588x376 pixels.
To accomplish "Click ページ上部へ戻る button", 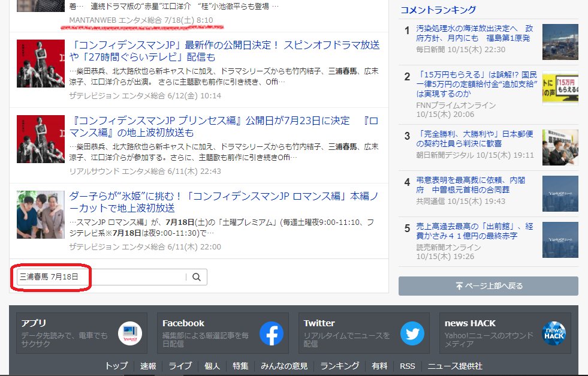I will [489, 286].
